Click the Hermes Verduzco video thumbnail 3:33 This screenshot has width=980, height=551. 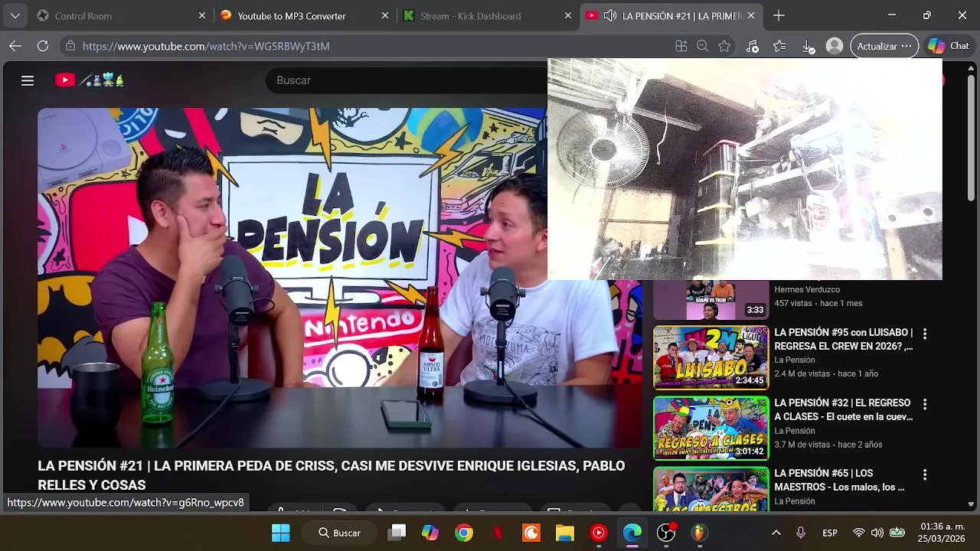pyautogui.click(x=710, y=300)
